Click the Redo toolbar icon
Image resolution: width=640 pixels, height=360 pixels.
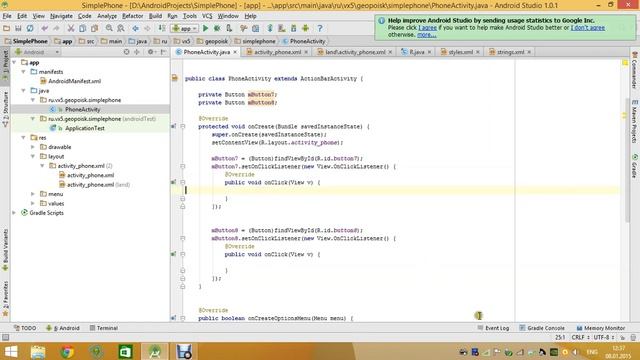56,28
